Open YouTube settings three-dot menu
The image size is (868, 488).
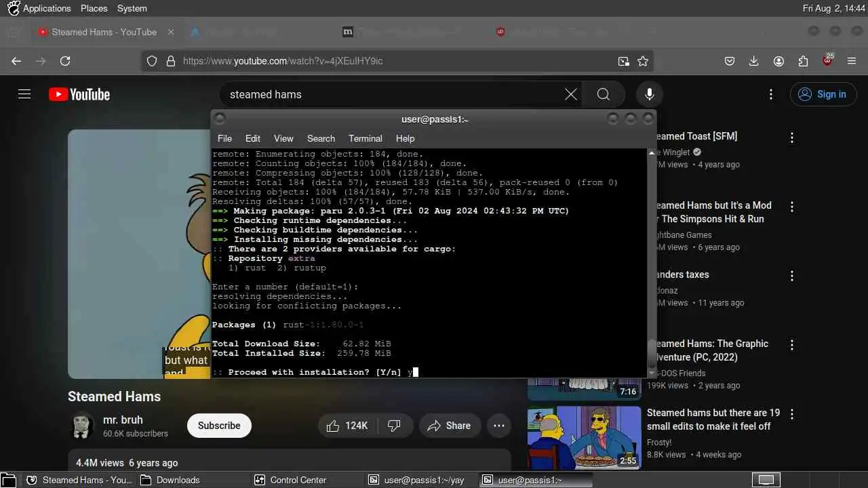point(770,94)
